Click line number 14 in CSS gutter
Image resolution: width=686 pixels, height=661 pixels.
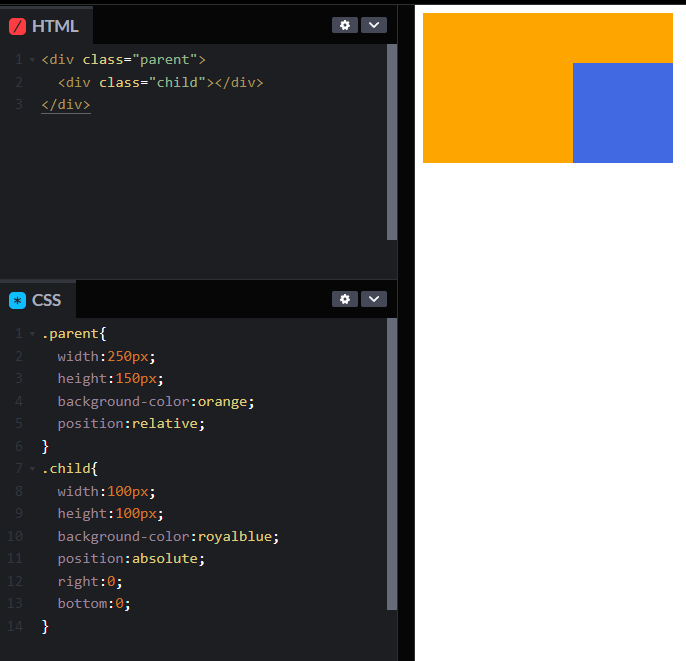15,626
